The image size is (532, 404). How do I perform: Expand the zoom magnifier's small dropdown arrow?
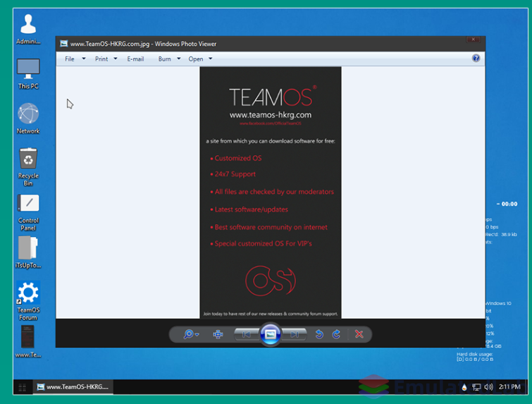197,335
